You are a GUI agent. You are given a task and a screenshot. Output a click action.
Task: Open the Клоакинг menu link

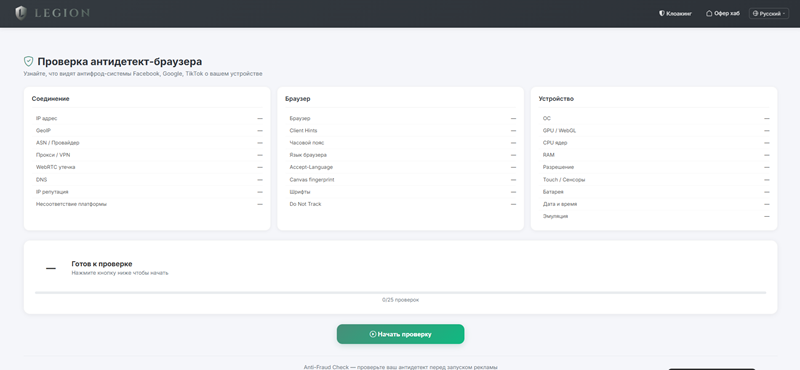(x=676, y=14)
